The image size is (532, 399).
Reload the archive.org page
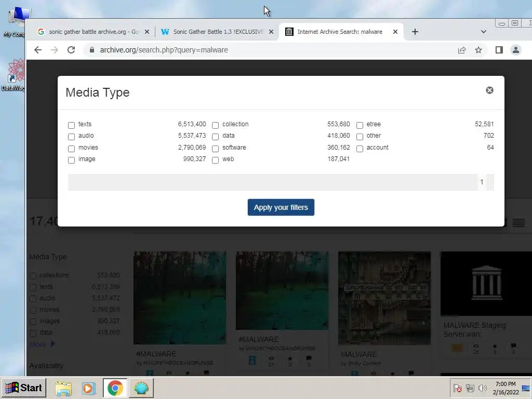pyautogui.click(x=71, y=50)
